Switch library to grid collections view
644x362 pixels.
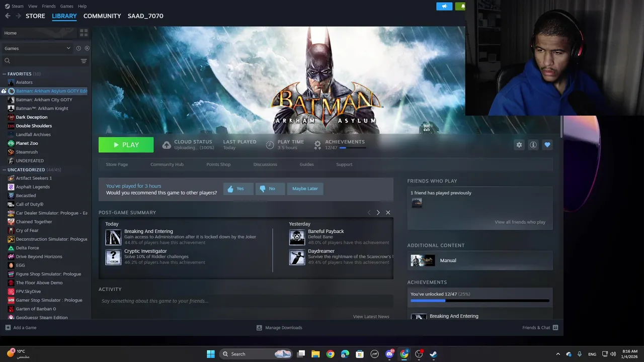[84, 33]
